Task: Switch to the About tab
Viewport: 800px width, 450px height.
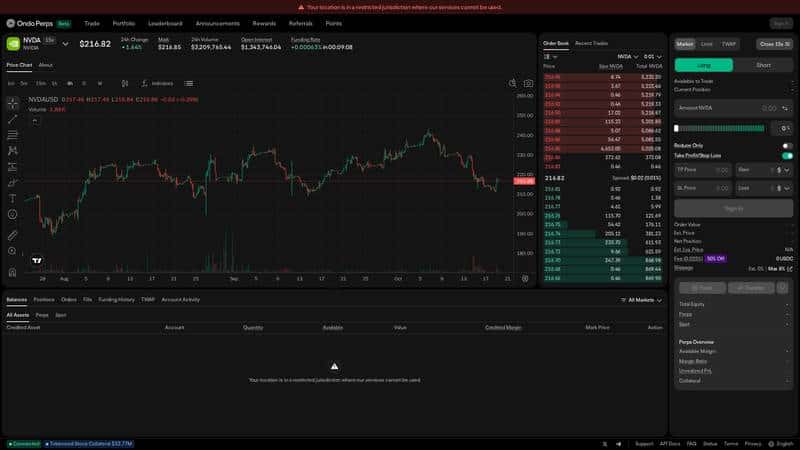Action: (45, 65)
